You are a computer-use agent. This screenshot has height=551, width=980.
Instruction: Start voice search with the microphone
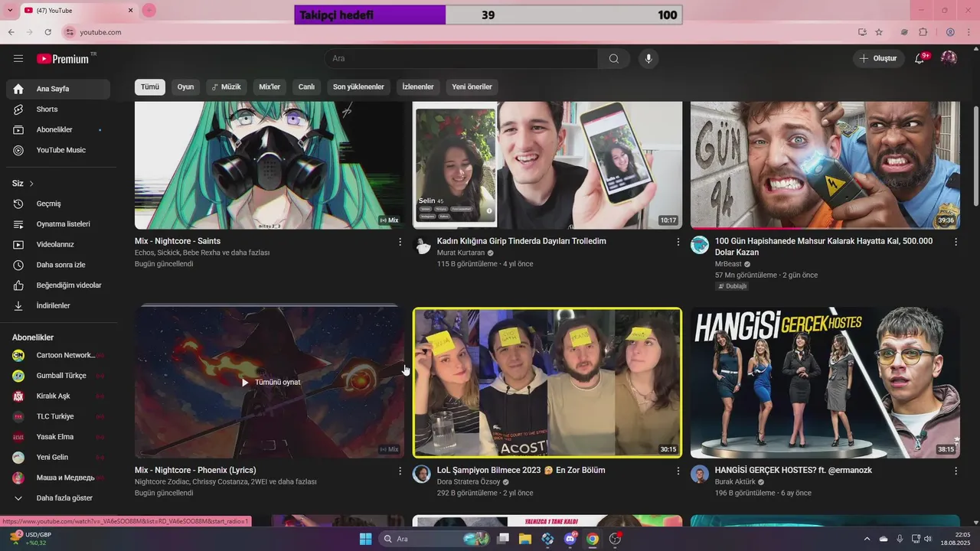648,59
